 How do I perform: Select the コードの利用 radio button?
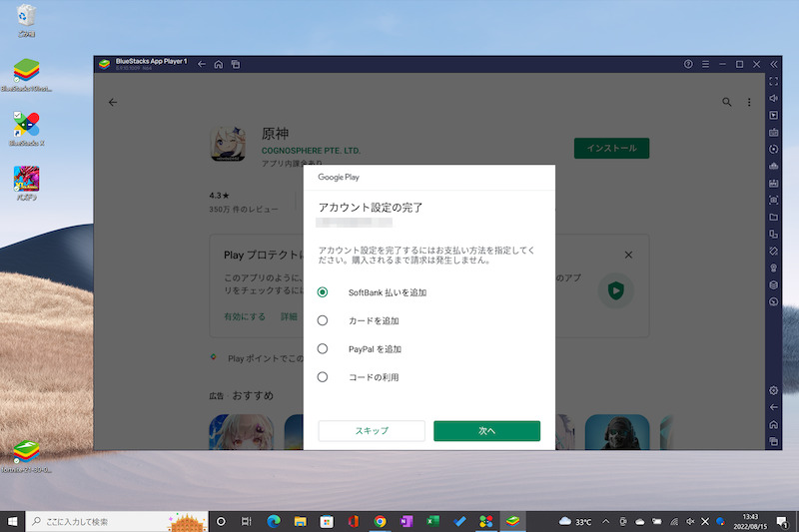tap(323, 377)
